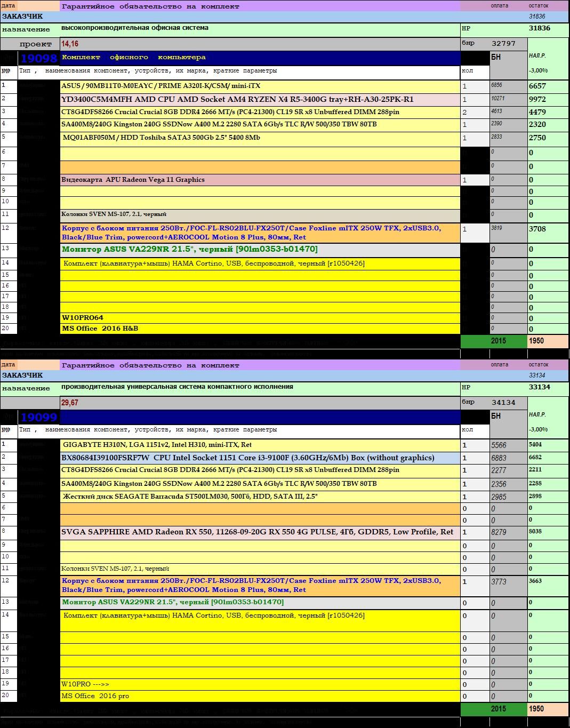Select quantity cell 2 in the Crucial DDR4 row
Screen dimensions: 570x728
pyautogui.click(x=475, y=112)
